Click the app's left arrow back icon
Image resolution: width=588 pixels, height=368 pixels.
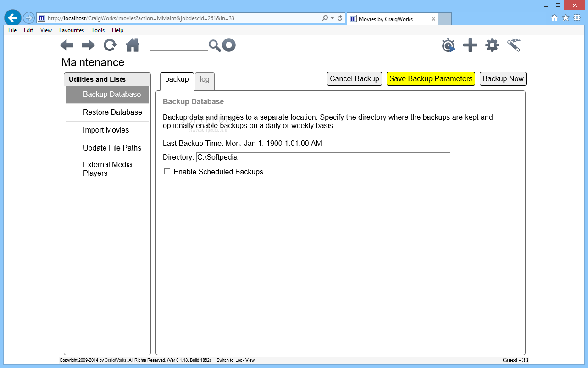67,45
